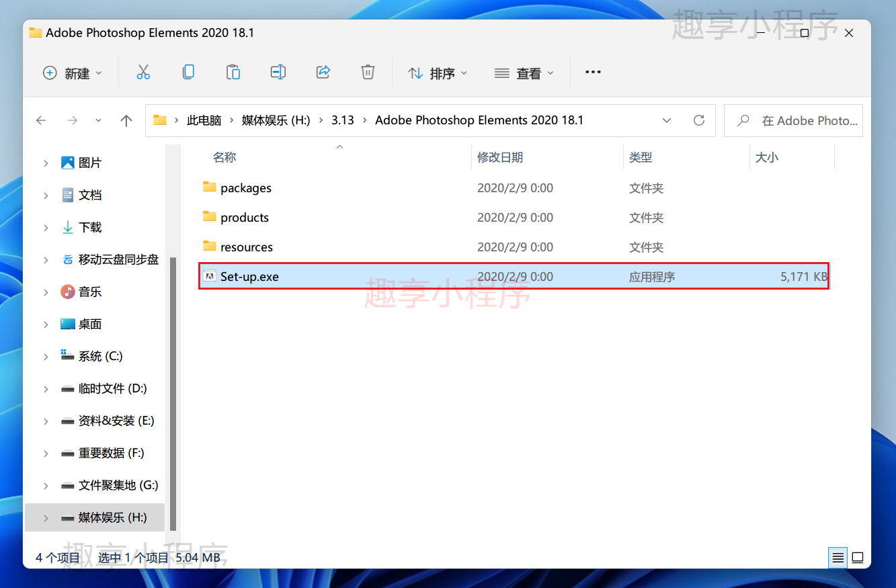
Task: Open the 查看 (View) dropdown
Action: [524, 73]
